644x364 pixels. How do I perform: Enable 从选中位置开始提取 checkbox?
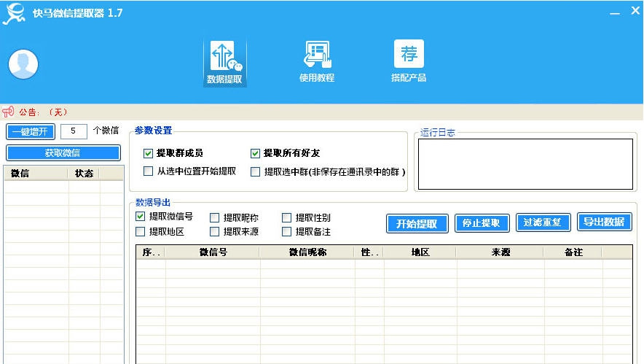click(x=149, y=171)
